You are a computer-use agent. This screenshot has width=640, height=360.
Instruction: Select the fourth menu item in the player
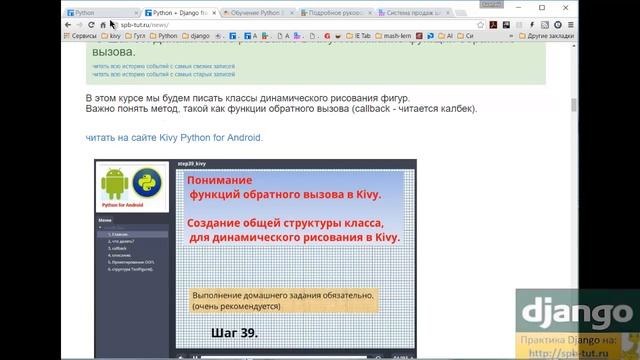(x=119, y=255)
